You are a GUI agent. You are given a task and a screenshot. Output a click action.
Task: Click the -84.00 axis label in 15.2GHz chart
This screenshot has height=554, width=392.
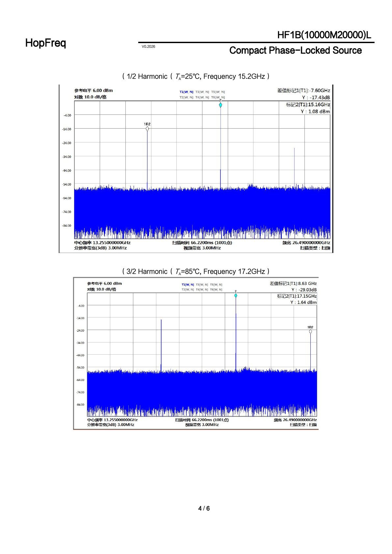[66, 226]
